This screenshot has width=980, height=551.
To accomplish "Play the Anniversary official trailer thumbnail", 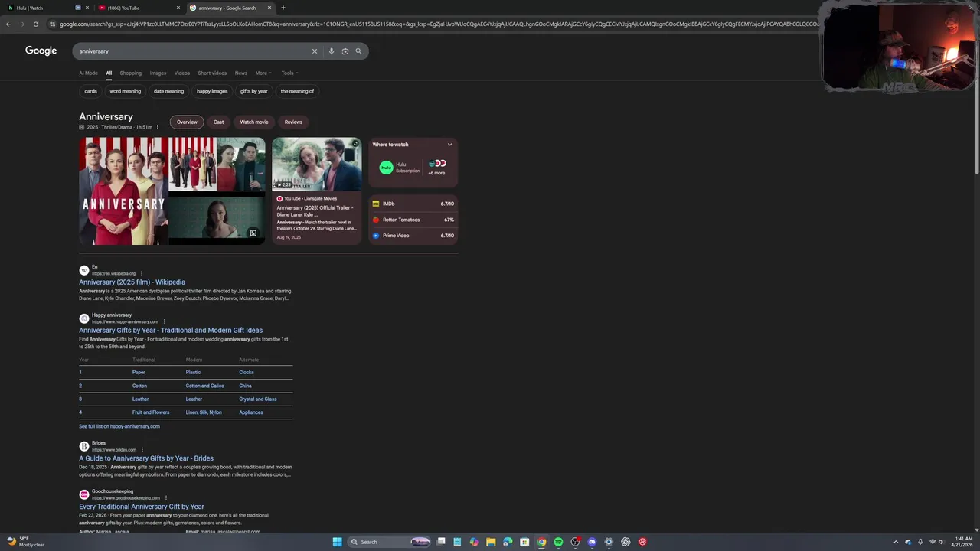I will [x=316, y=164].
